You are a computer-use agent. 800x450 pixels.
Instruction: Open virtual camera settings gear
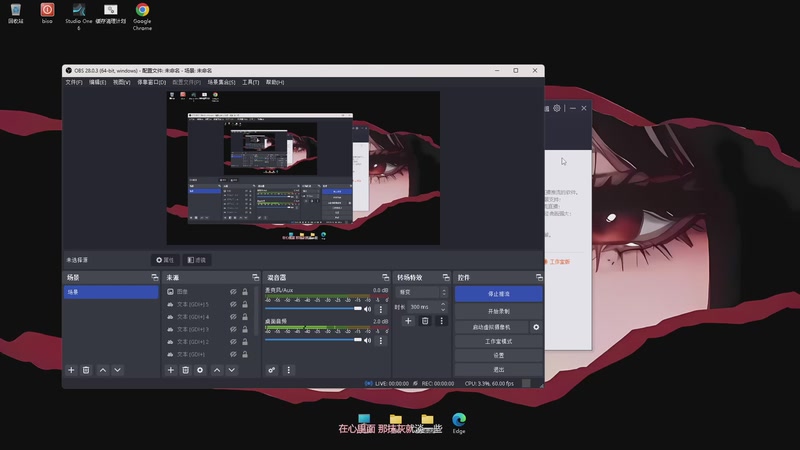(536, 327)
